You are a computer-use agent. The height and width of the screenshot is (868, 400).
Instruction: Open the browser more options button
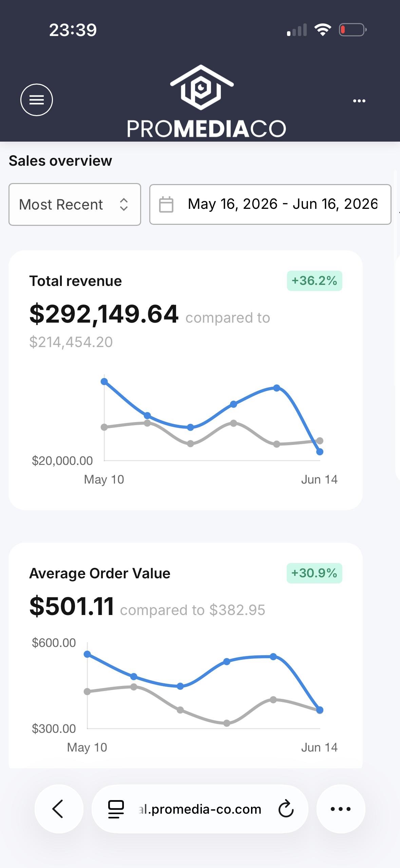[x=341, y=809]
